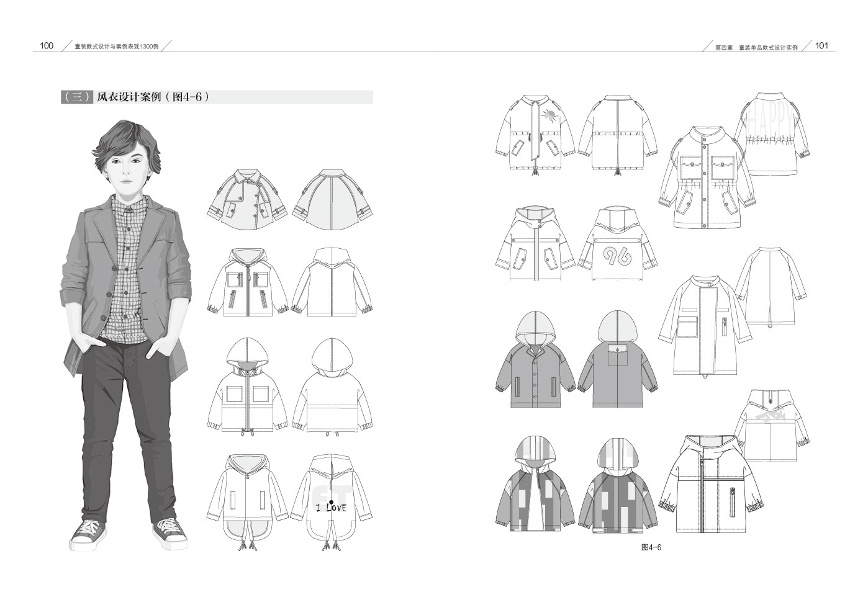Click the fishtail hooded jacket front sketch
Screen dimensions: 868x610
pos(248,503)
